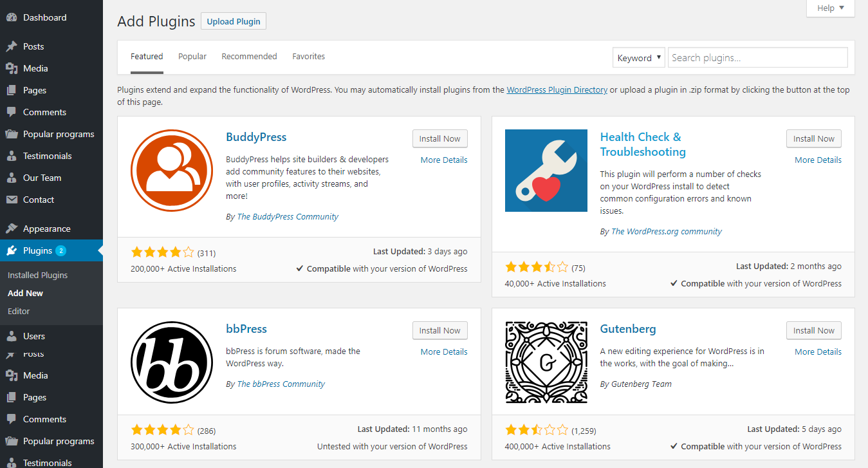Click the Appearance paintbrush icon
Image resolution: width=868 pixels, height=468 pixels.
click(x=12, y=229)
